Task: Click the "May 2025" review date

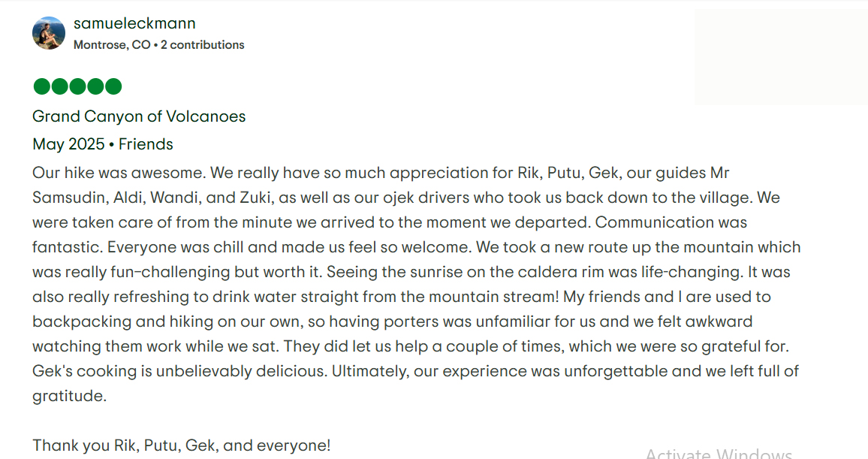Action: pos(68,144)
